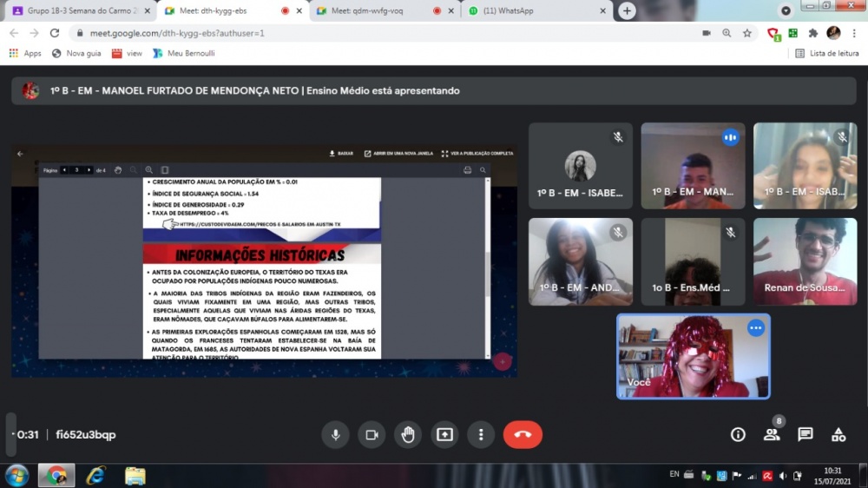Click the camera permission icon in address bar
868x488 pixels.
click(707, 33)
